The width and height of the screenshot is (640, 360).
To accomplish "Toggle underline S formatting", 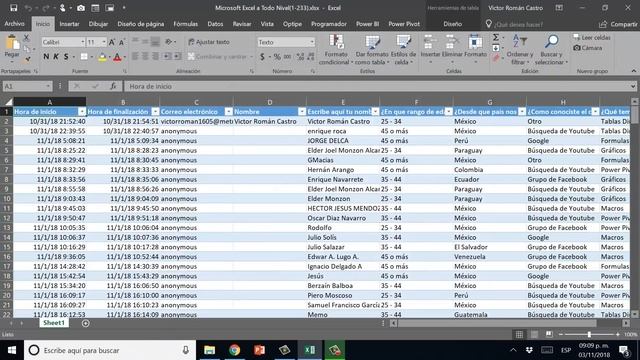I will click(x=66, y=57).
